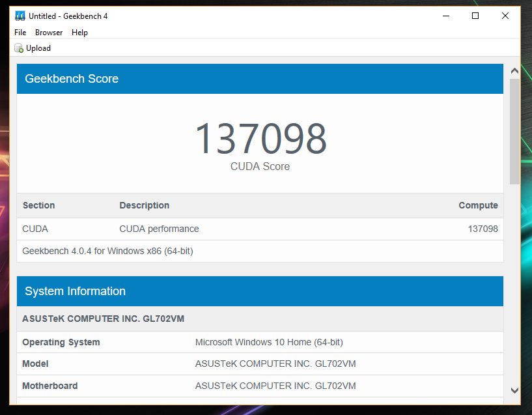Click the CUDA Score label
Viewport: 532px width, 415px height.
(260, 166)
